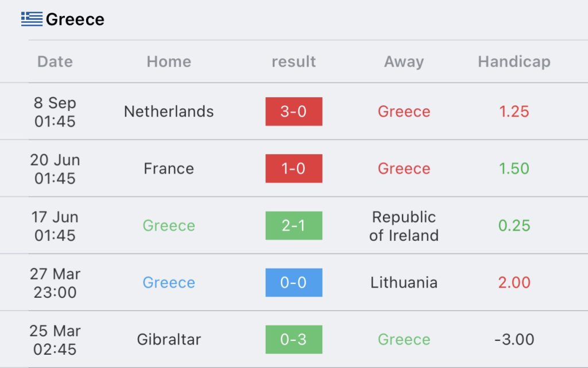Open the blue 0-0 result badge
The width and height of the screenshot is (588, 368).
293,282
